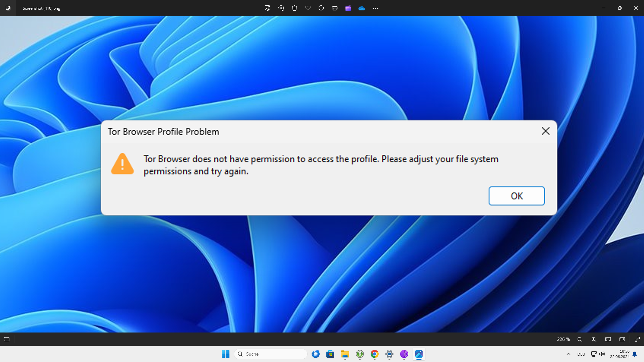Fit image to window
The height and width of the screenshot is (362, 644).
[x=608, y=339]
